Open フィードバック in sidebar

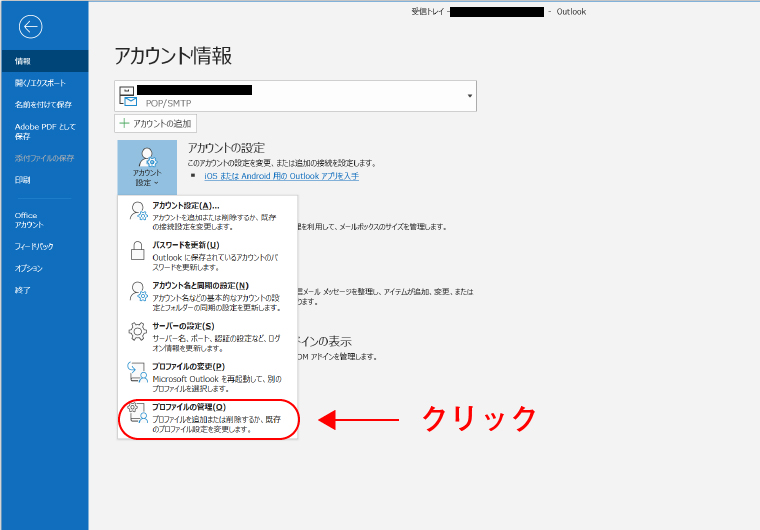45,246
